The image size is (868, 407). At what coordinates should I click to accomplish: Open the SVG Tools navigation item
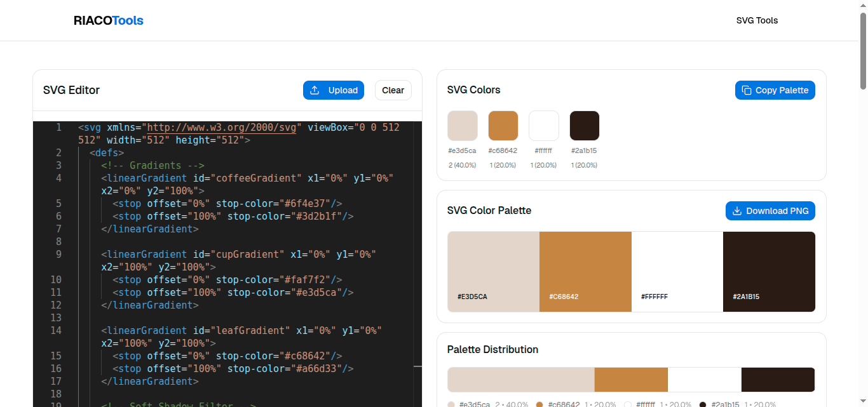click(757, 20)
